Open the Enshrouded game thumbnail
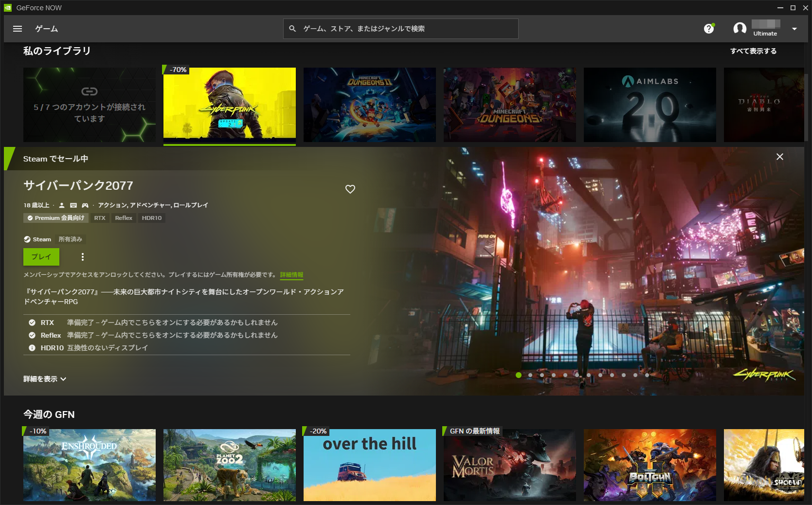 (x=90, y=465)
